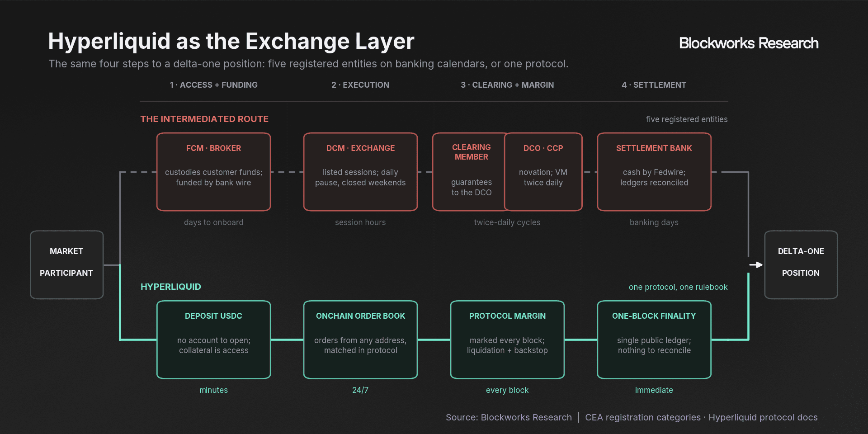This screenshot has height=434, width=868.
Task: Click 'single public ledger; nothing to reconcile'
Action: (x=654, y=345)
